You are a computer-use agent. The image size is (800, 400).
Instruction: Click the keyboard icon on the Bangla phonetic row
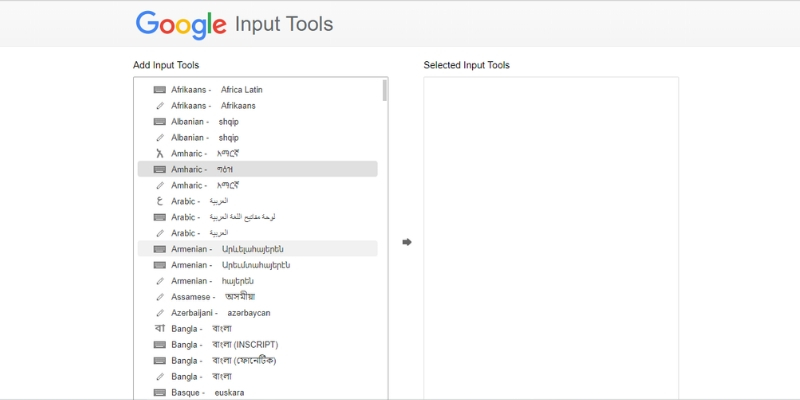pos(160,361)
